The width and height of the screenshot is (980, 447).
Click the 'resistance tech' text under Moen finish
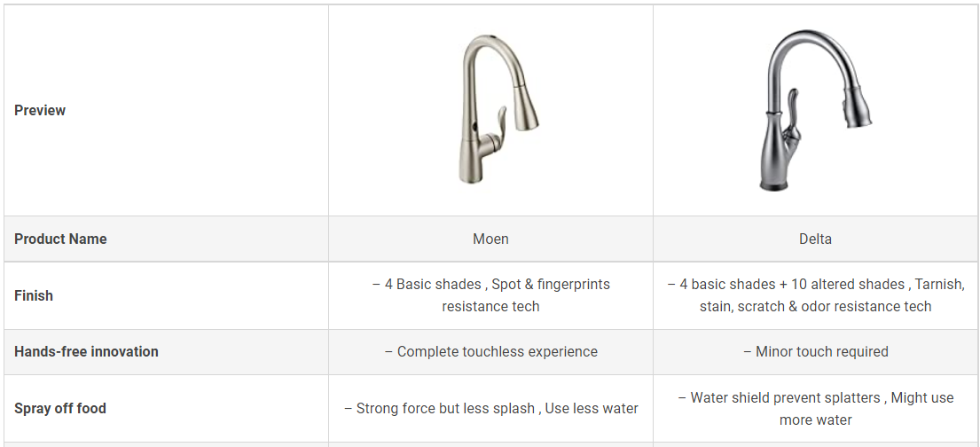[x=490, y=306]
